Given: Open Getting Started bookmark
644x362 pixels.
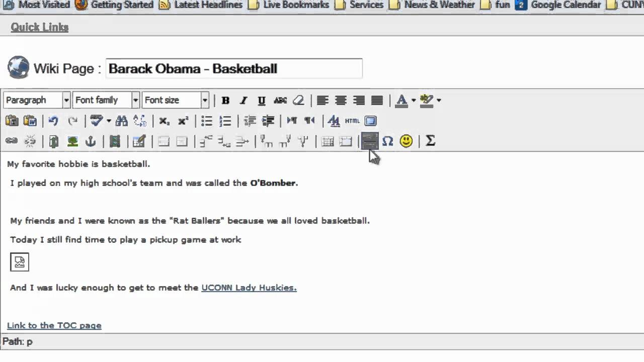Looking at the screenshot, I should coord(114,5).
